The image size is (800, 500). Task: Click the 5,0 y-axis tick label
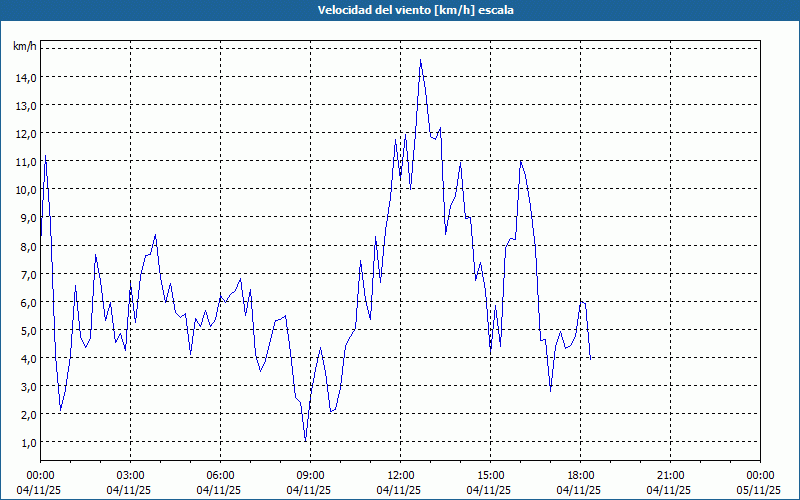tap(26, 330)
